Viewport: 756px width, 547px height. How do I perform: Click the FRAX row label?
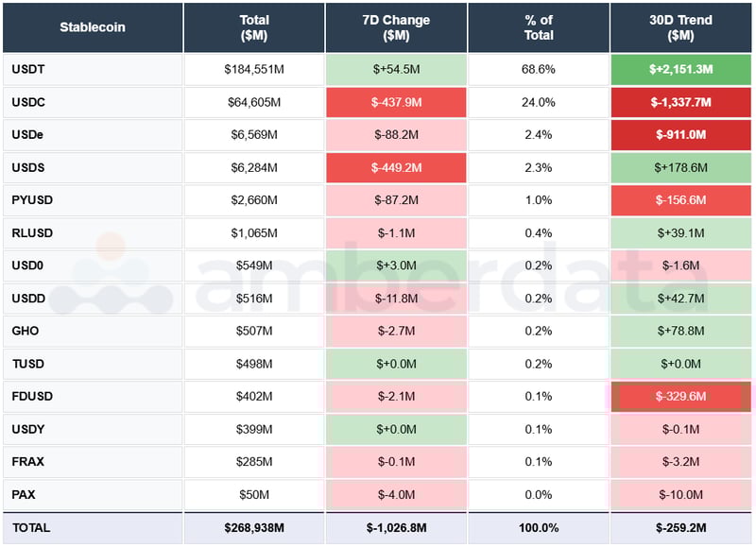tap(26, 462)
